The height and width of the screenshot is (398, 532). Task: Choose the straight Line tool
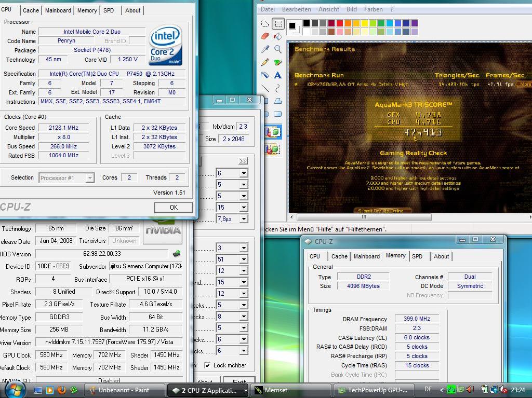[x=265, y=88]
